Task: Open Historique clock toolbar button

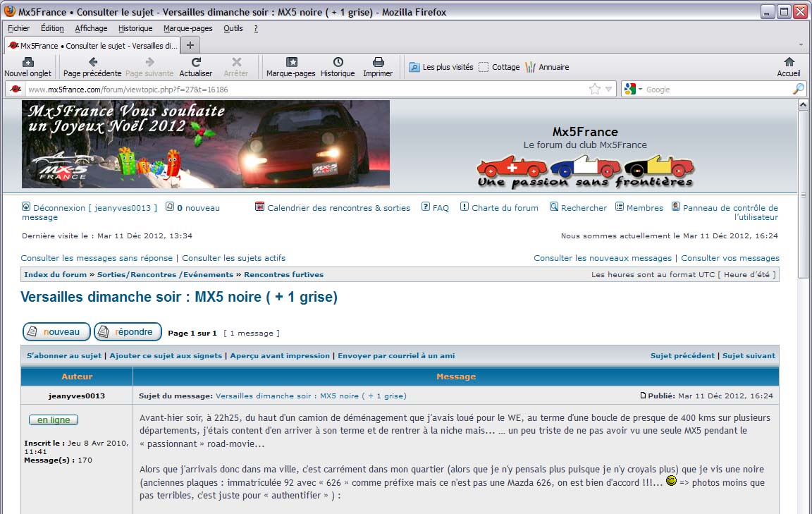Action: tap(338, 68)
